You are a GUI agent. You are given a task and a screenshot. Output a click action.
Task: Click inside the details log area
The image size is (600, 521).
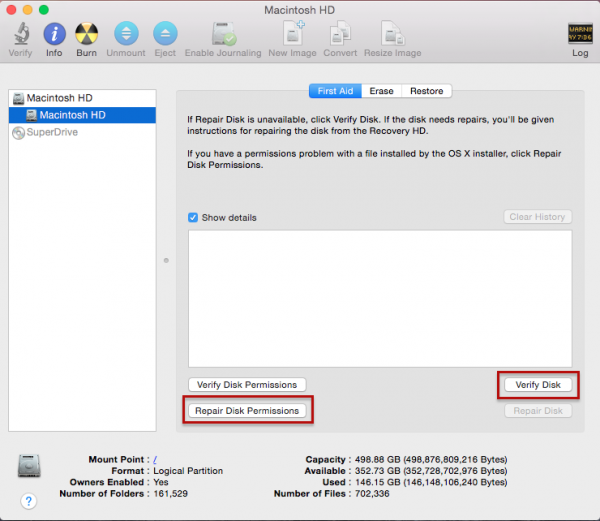[x=380, y=299]
